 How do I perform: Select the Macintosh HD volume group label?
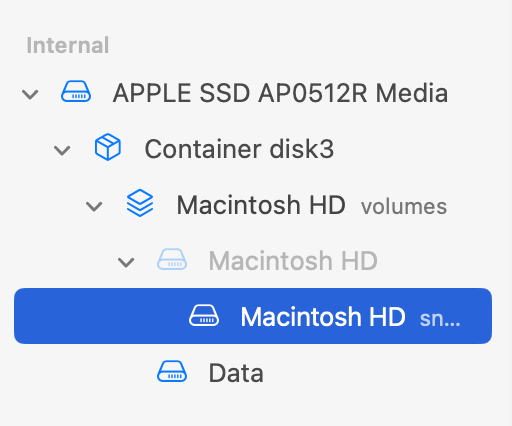coord(261,205)
